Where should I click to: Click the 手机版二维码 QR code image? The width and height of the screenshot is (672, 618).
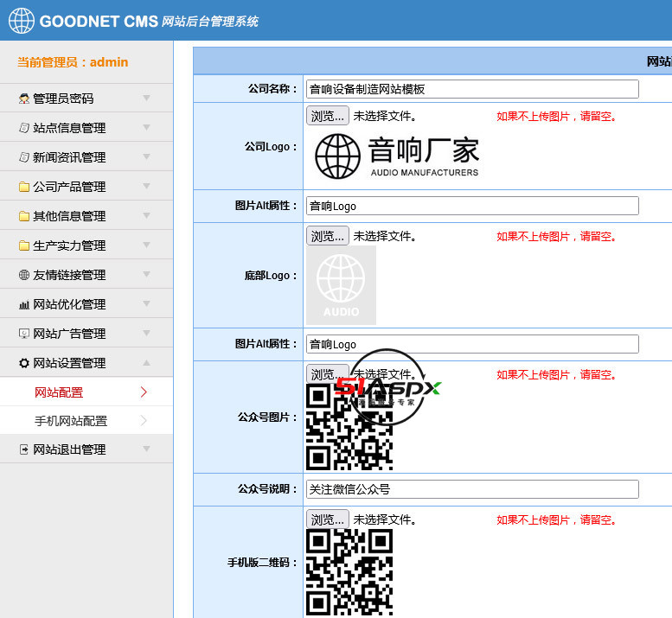click(x=349, y=572)
